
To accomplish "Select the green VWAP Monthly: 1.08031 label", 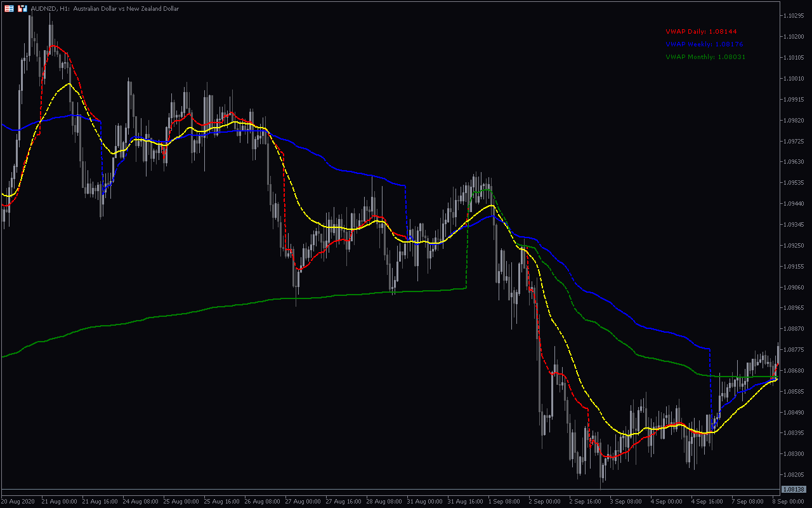I will [x=705, y=57].
